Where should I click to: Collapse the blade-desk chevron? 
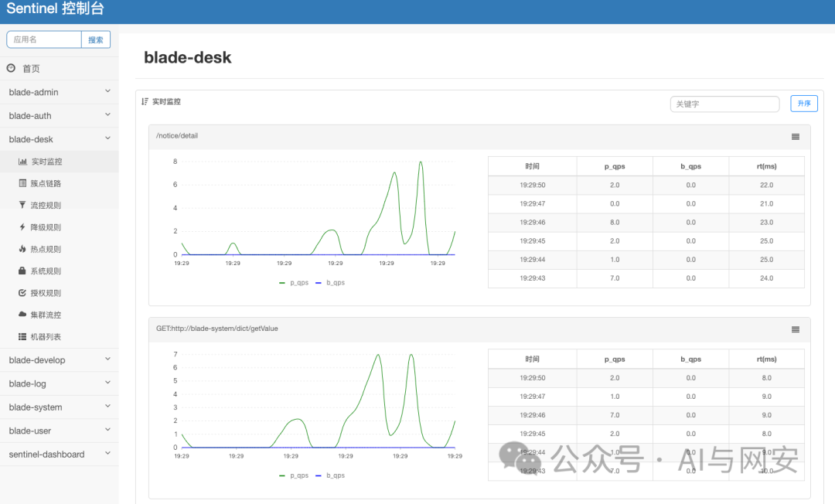[x=107, y=138]
